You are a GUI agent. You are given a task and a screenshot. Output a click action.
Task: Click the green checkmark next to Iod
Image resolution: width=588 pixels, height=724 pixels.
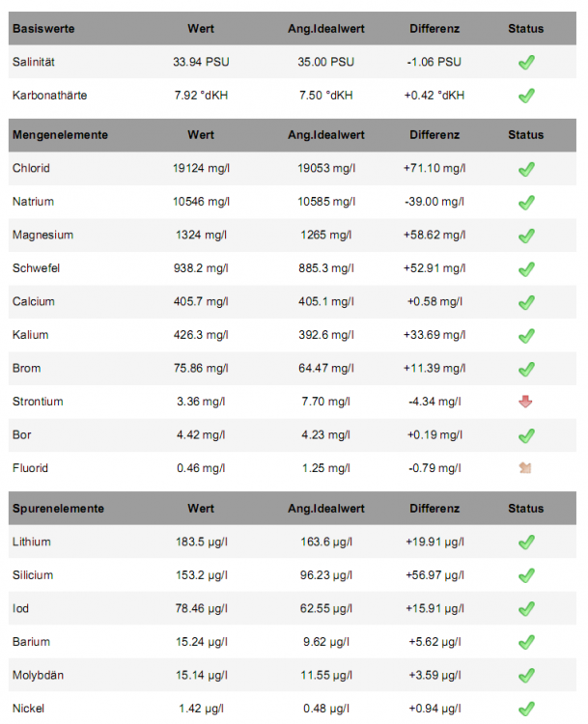pos(526,609)
